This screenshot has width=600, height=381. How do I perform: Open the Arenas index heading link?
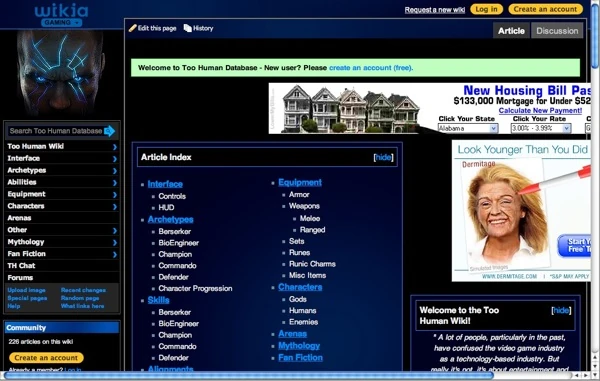pos(292,334)
